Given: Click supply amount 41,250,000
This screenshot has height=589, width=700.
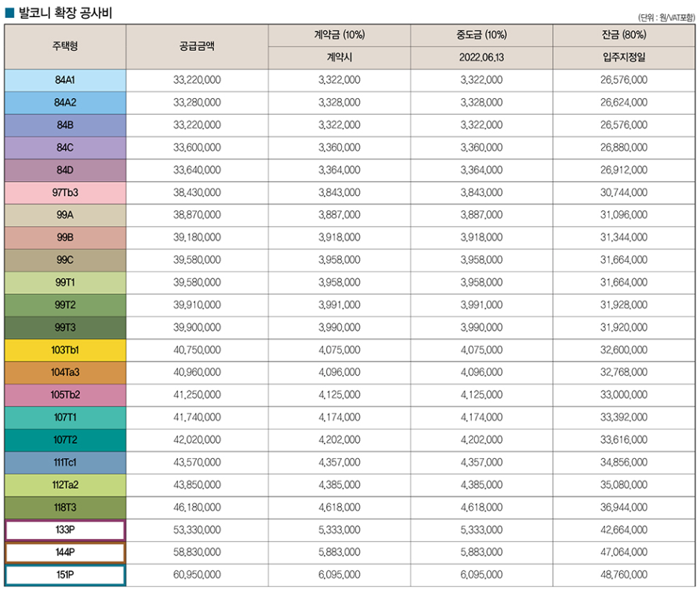Looking at the screenshot, I should pos(197,395).
